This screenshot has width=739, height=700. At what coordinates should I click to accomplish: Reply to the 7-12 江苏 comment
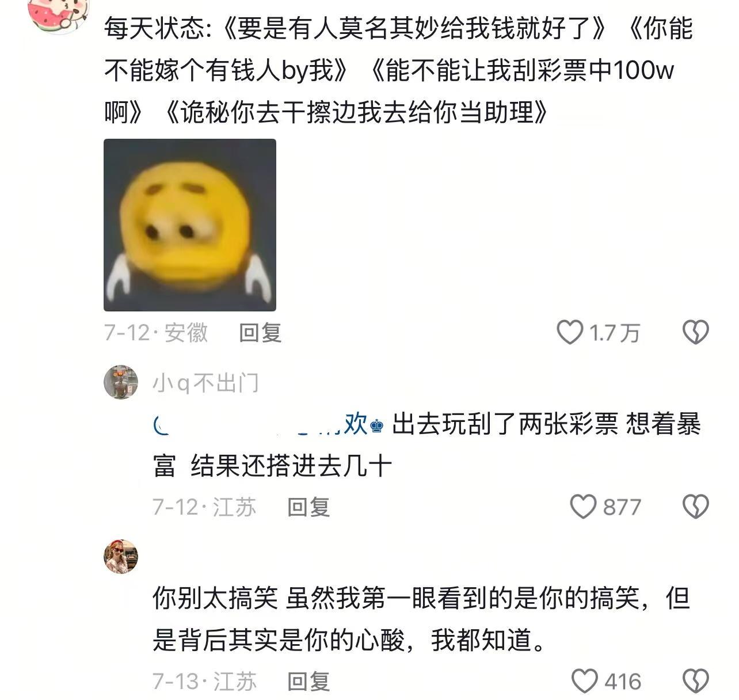pyautogui.click(x=308, y=507)
